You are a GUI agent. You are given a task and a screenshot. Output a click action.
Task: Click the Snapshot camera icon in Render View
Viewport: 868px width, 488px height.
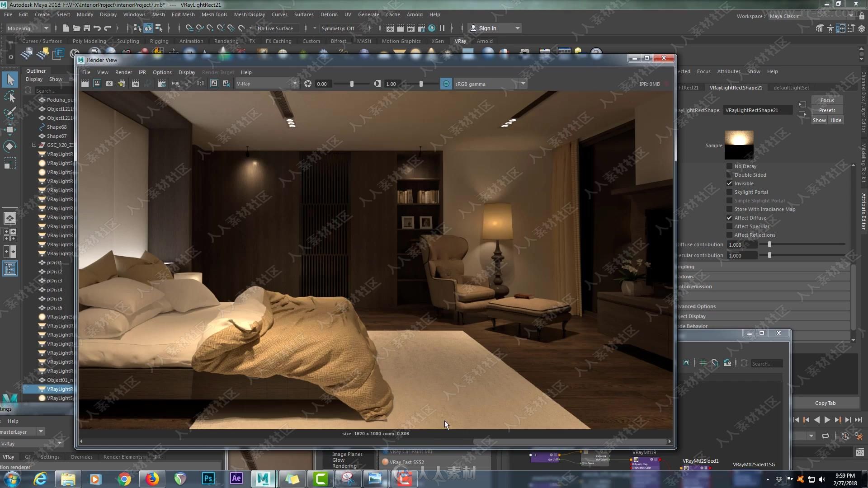109,84
